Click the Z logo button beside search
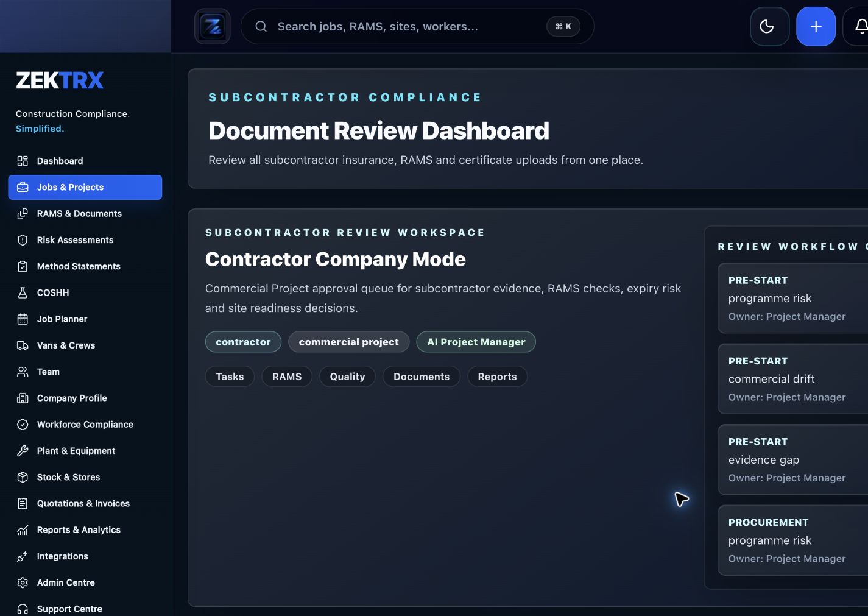This screenshot has height=616, width=868. [213, 26]
